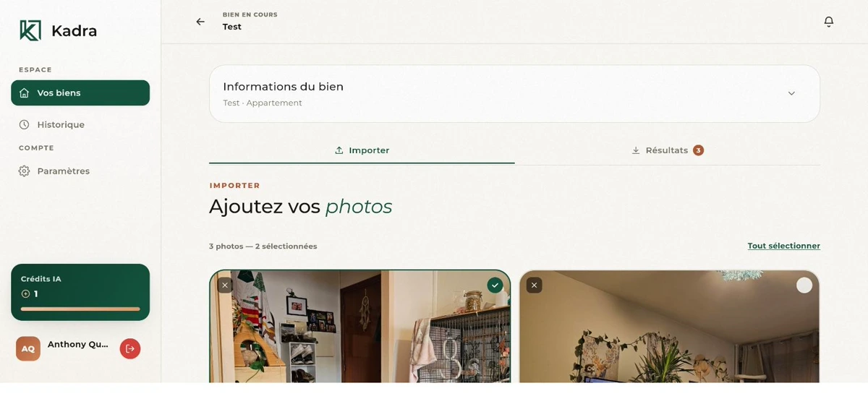
Task: Select the second photo circle
Action: (804, 285)
